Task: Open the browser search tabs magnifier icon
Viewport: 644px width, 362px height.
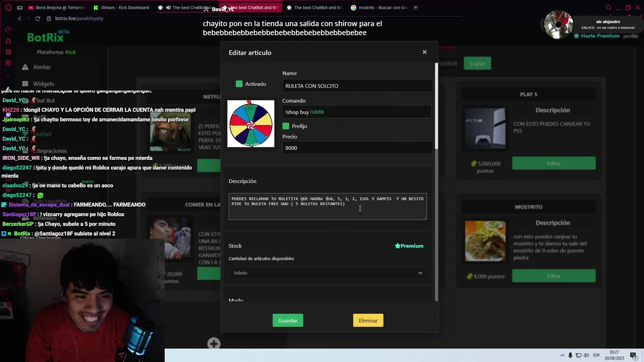Action: click(x=608, y=8)
